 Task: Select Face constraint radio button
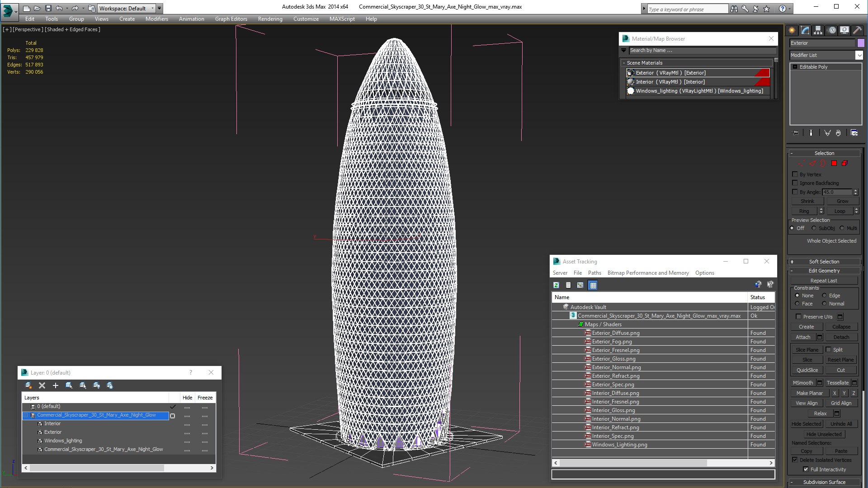[x=797, y=304]
